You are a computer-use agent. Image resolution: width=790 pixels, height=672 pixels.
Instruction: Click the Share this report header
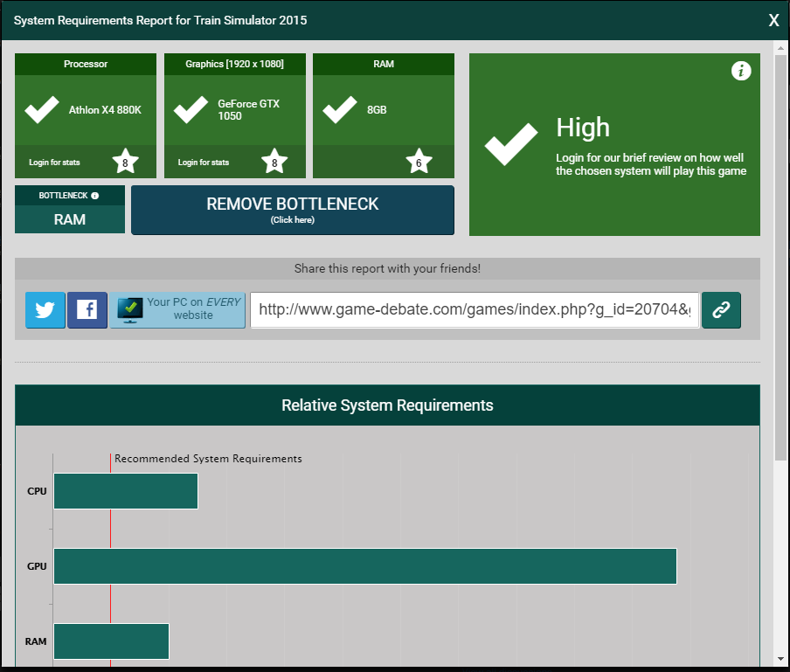[387, 268]
